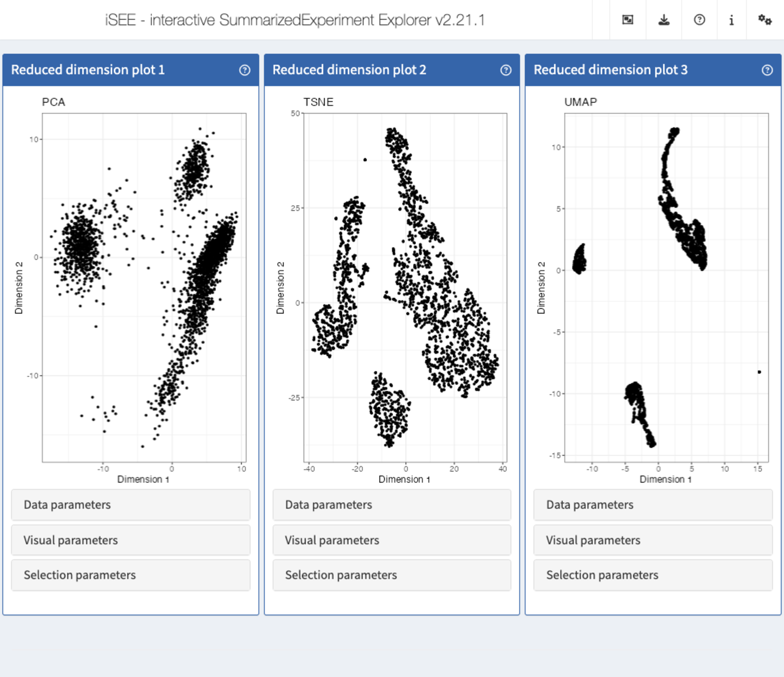Screen dimensions: 784x677
Task: Click help icon on Reduced dimension plot 3
Action: [767, 70]
